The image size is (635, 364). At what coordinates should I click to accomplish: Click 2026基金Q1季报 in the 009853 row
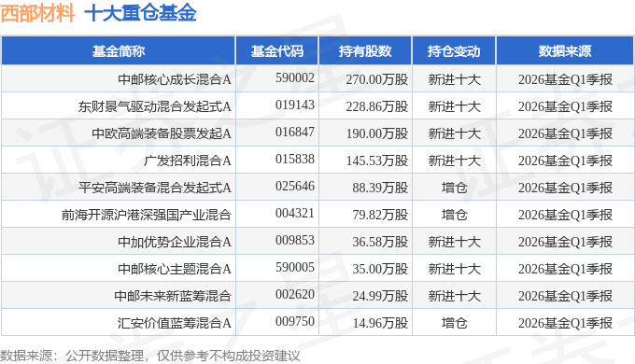point(565,242)
